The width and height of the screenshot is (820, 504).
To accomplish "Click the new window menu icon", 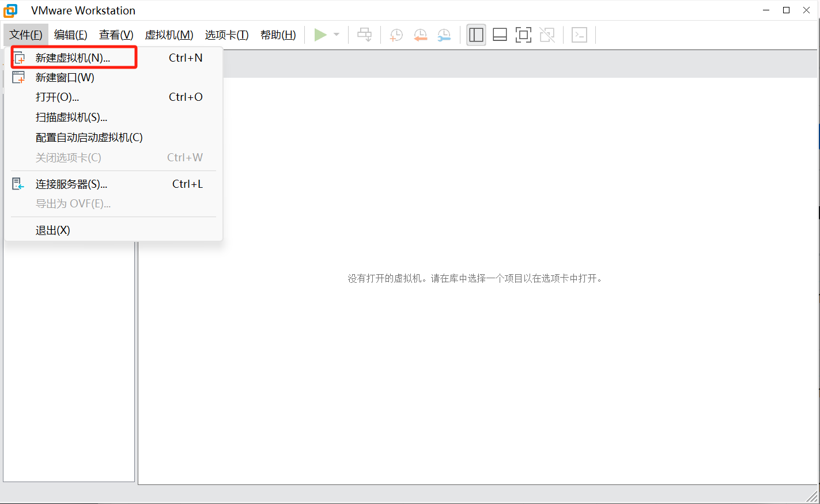I will tap(19, 77).
